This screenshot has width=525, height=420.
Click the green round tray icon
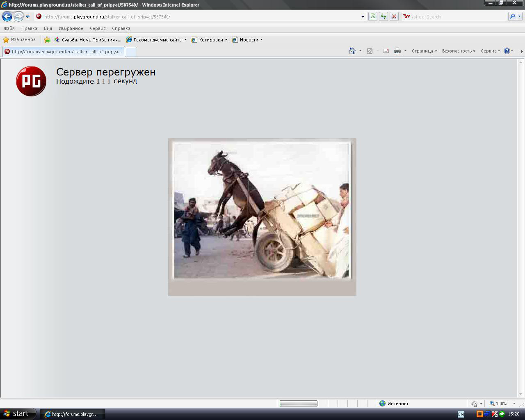[x=502, y=414]
